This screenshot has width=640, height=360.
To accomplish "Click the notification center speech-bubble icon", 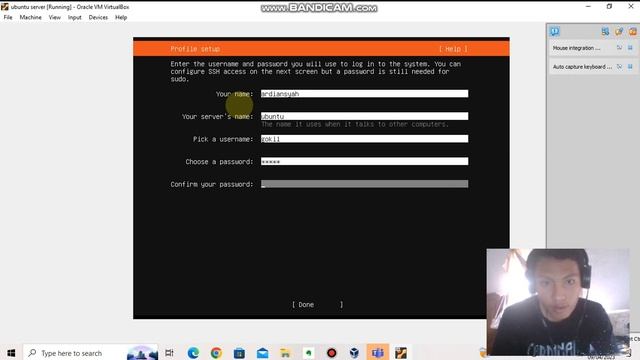I will click(x=554, y=31).
